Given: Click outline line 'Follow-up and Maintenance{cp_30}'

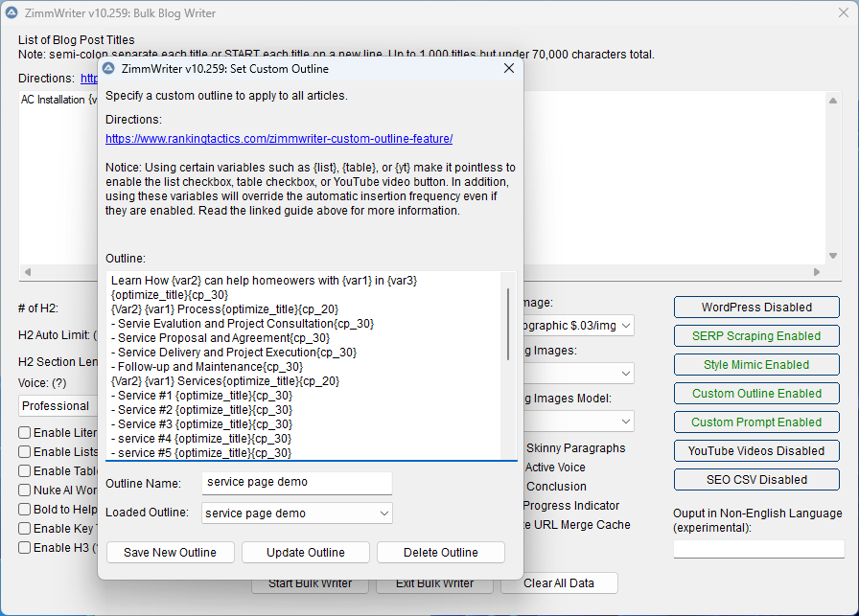Looking at the screenshot, I should click(x=207, y=367).
